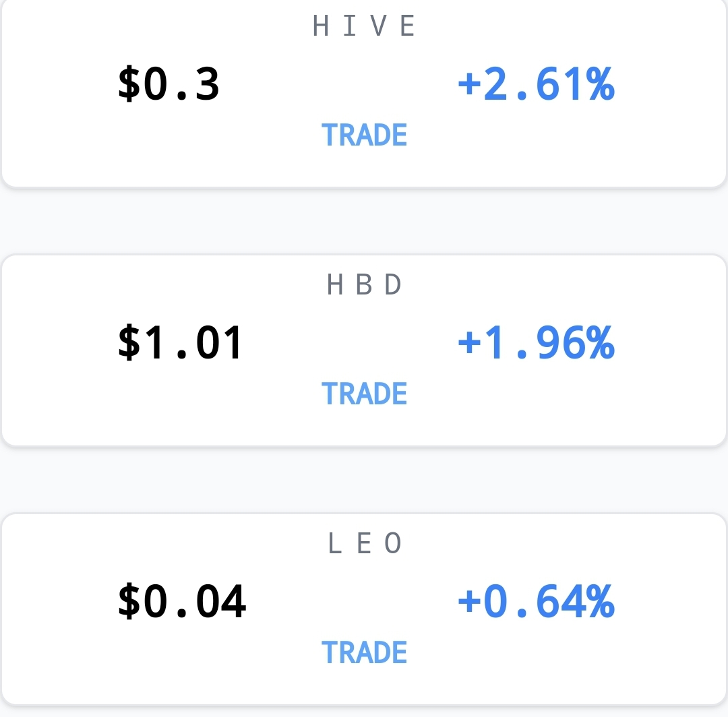Click the LEO token title

point(364,543)
